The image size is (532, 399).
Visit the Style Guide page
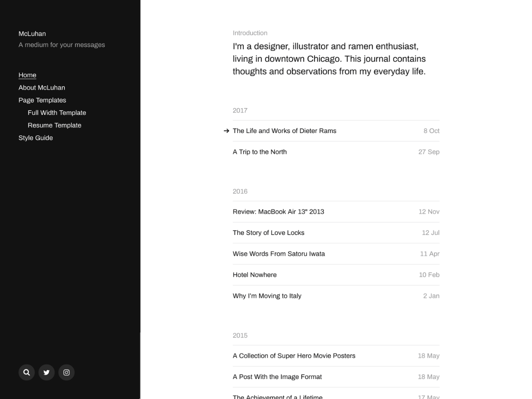coord(35,137)
